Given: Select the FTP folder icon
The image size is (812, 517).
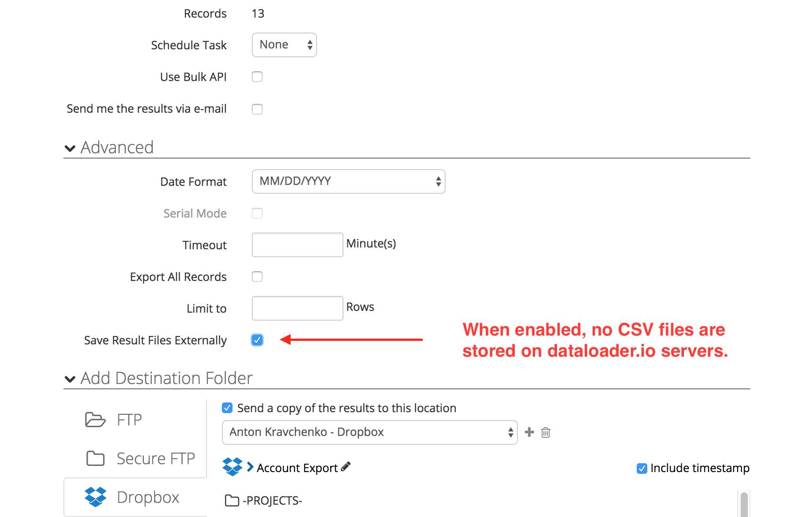Looking at the screenshot, I should pos(95,420).
